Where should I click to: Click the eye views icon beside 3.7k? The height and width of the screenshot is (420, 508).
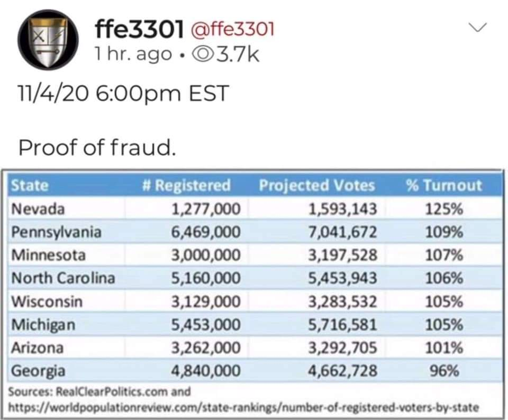pyautogui.click(x=201, y=54)
